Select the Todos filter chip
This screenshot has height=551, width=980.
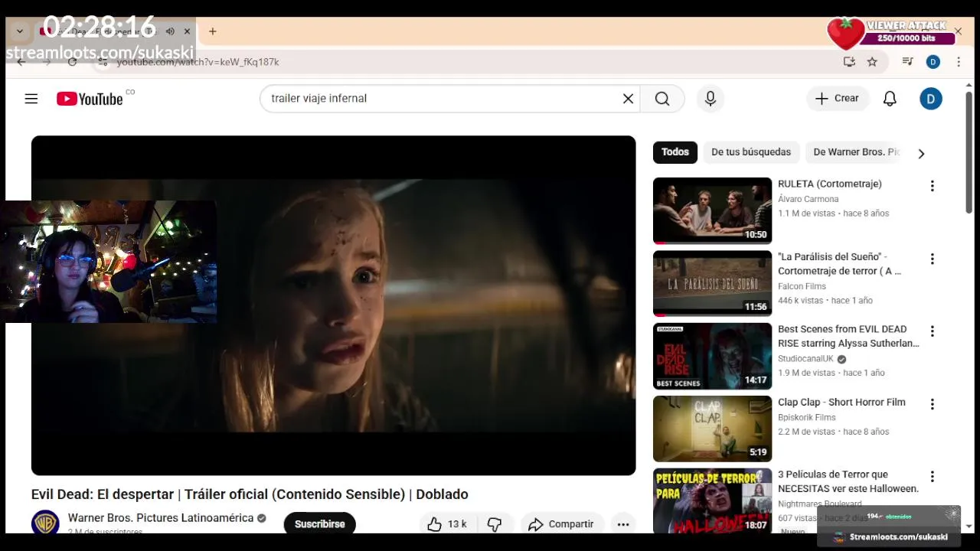[675, 152]
